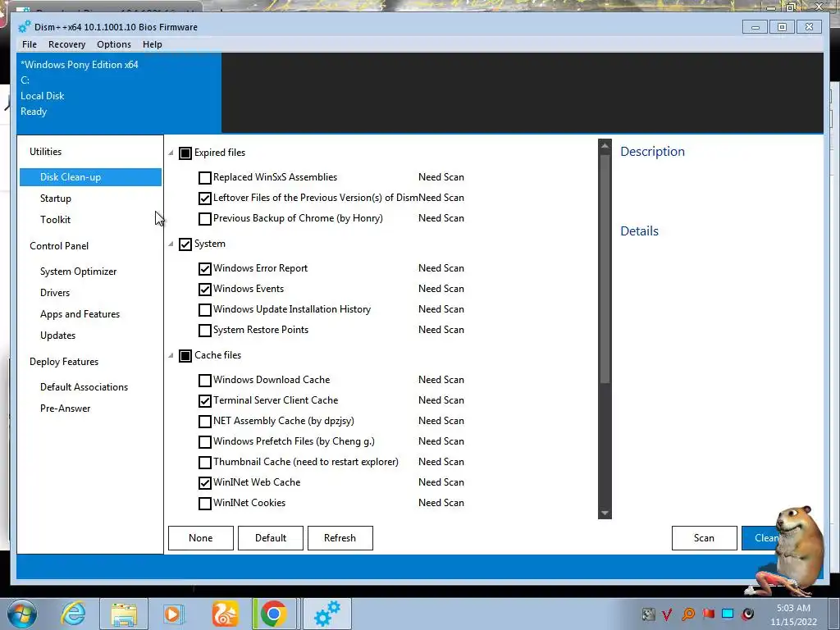Select Disk Clean-up in the sidebar
The width and height of the screenshot is (840, 630).
[x=90, y=177]
